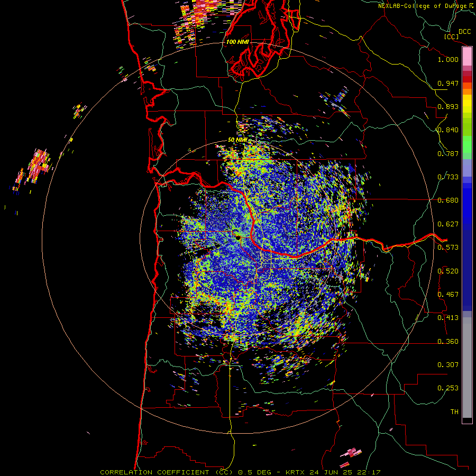Click the 0.573 legend value

(448, 248)
